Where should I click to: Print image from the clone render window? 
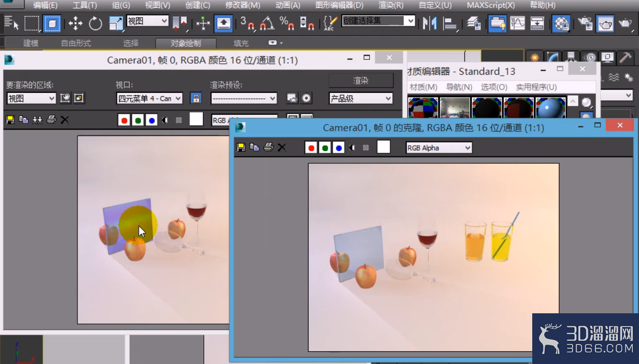(x=268, y=147)
